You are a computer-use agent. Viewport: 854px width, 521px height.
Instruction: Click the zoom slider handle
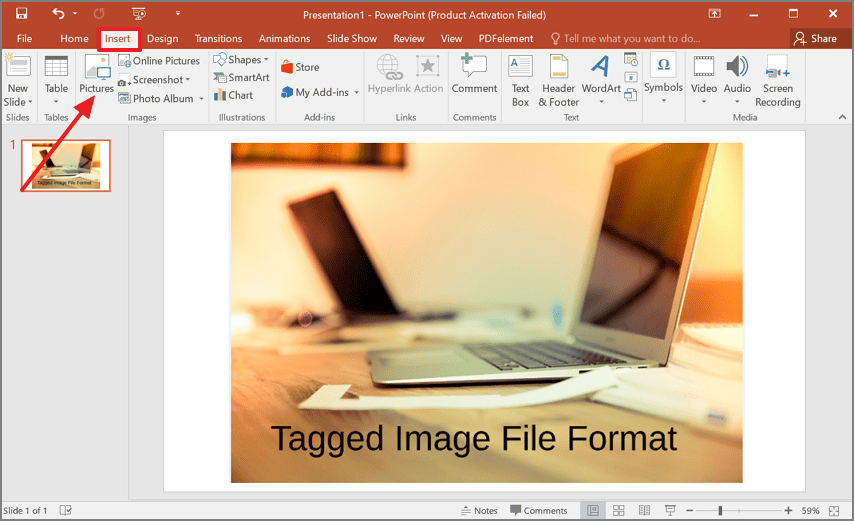(720, 511)
